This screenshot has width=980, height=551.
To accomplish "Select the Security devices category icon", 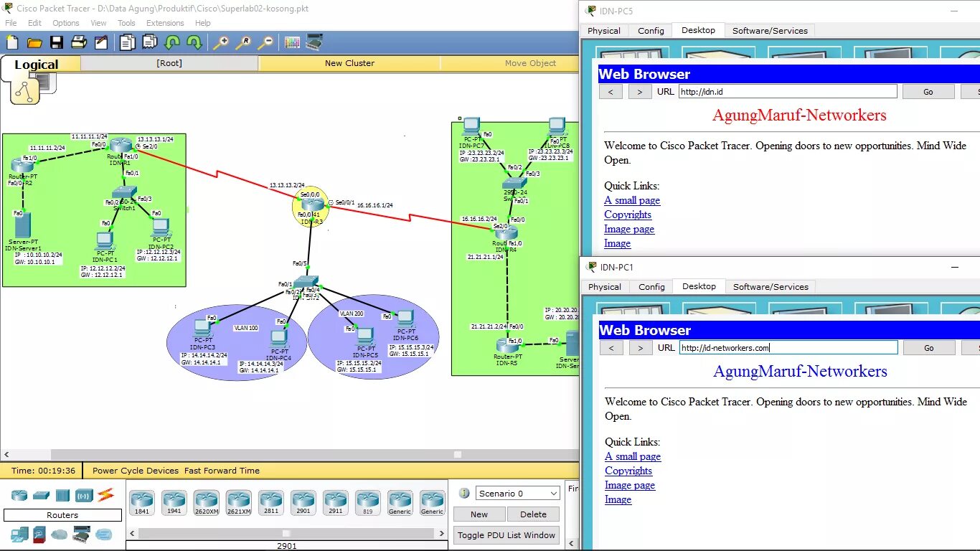I will pos(39,534).
